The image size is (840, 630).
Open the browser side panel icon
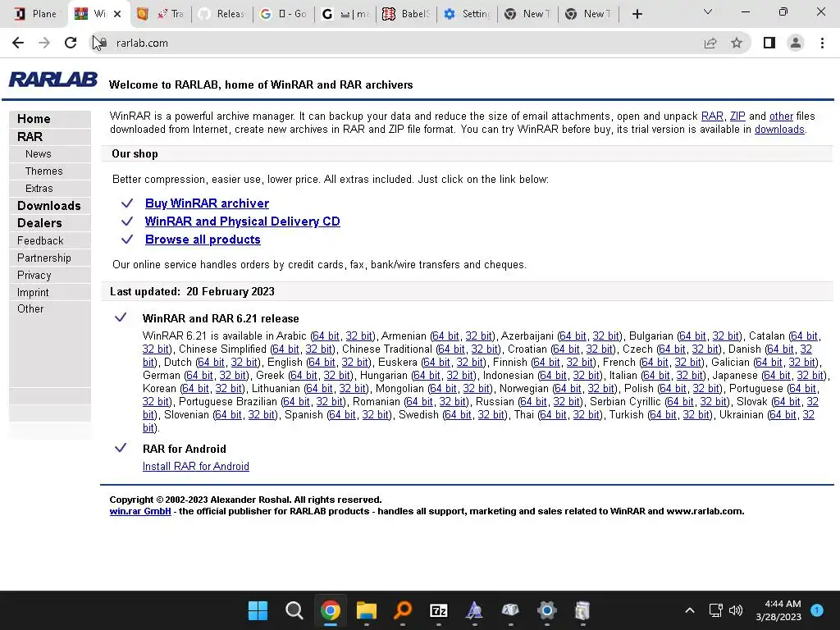(x=769, y=43)
